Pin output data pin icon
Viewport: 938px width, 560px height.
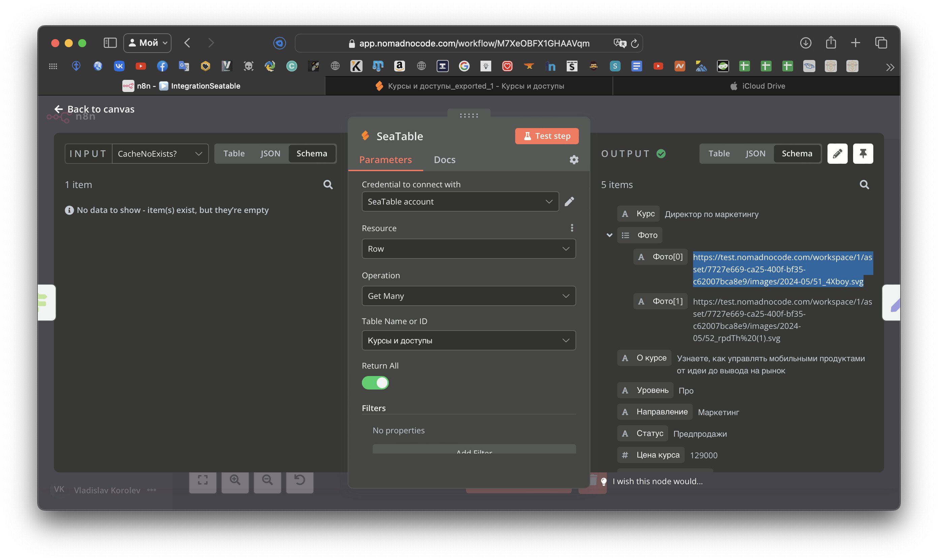point(863,154)
